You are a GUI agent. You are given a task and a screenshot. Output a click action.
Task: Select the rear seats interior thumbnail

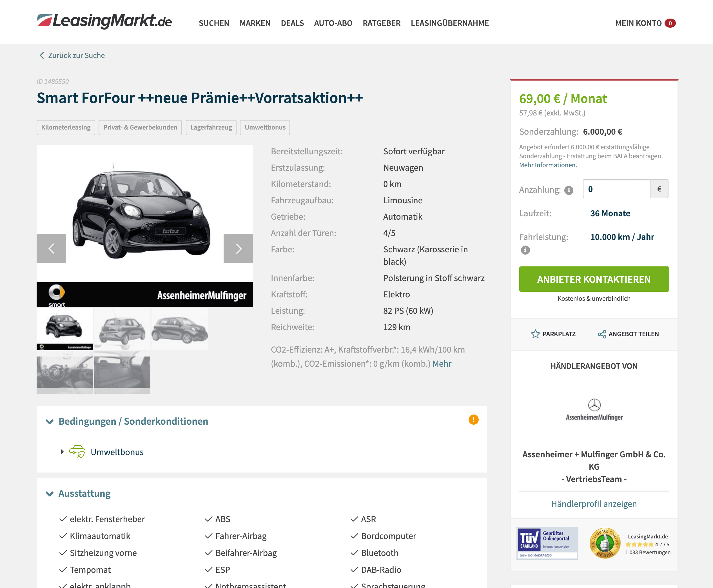[x=122, y=372]
